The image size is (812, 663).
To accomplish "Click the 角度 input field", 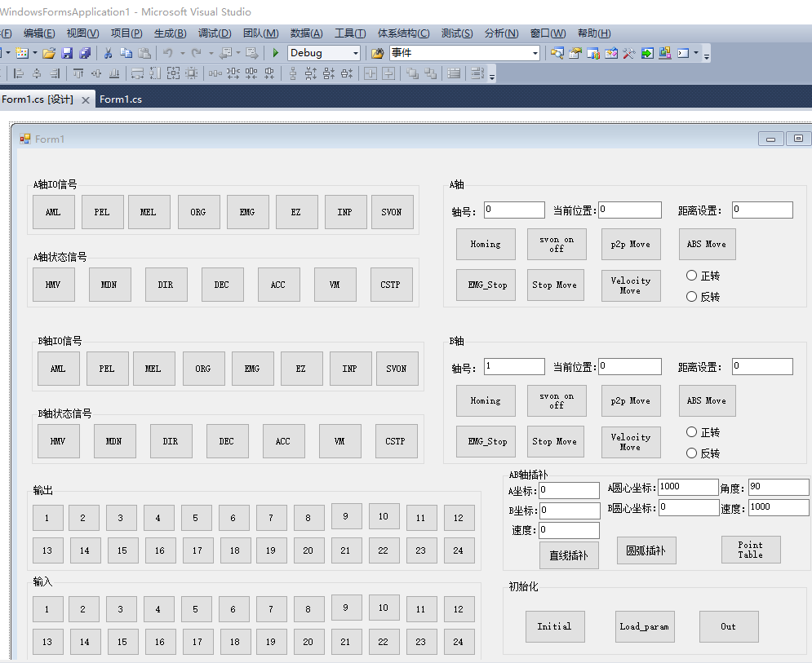I will tap(778, 488).
